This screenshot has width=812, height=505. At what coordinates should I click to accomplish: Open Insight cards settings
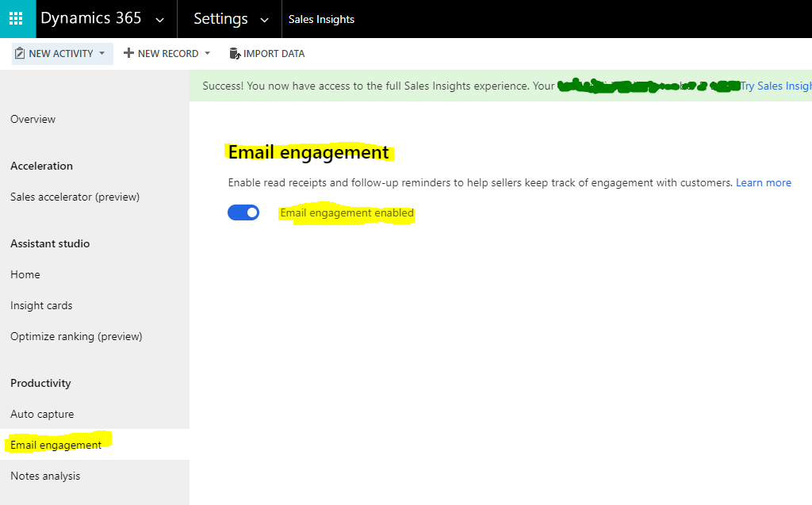41,305
